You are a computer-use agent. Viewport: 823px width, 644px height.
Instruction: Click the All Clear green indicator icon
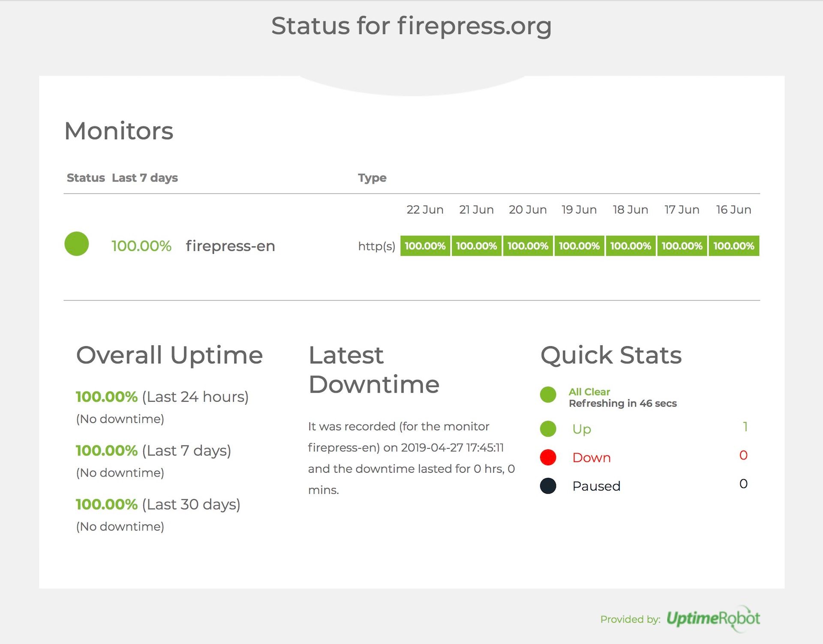tap(548, 395)
